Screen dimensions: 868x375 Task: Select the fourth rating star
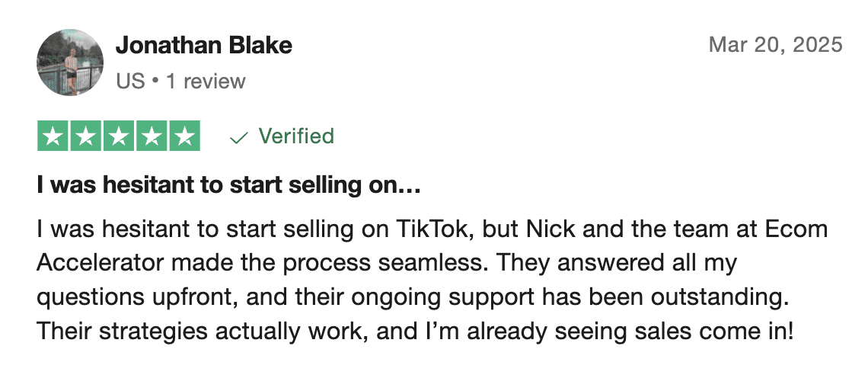point(152,136)
